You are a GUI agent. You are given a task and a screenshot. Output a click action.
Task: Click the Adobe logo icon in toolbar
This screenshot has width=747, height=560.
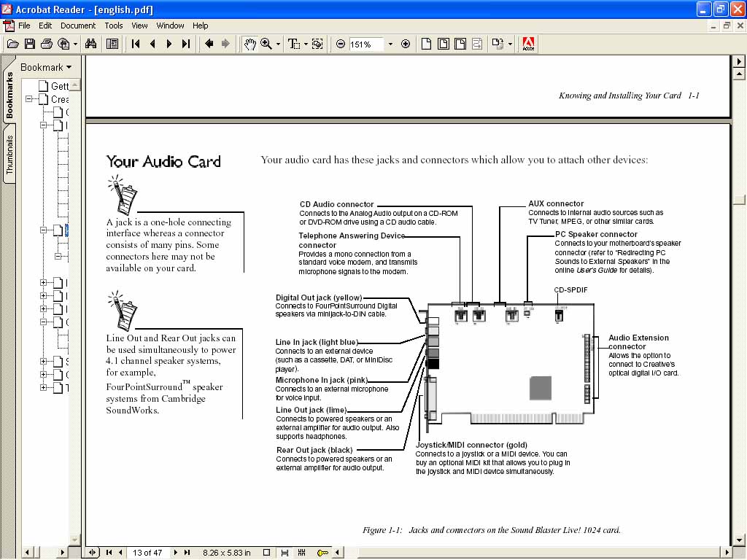[x=529, y=44]
